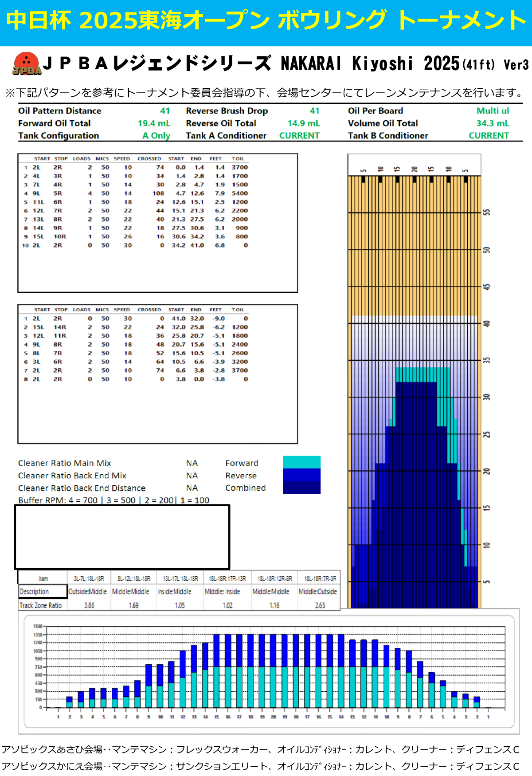532x776 pixels.
Task: Click the 'A Only' tank configuration value
Action: pyautogui.click(x=156, y=136)
